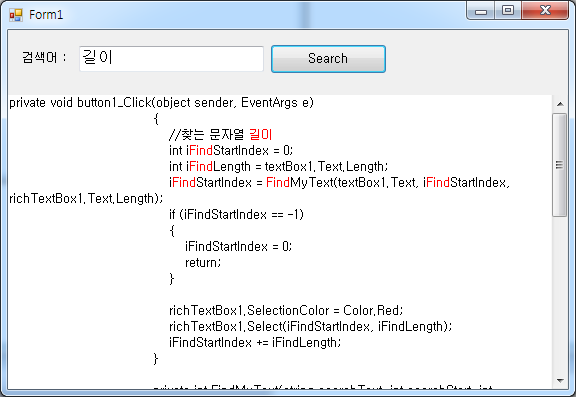Screen dimensions: 576x397
Task: Click the vertical scrollbar thumb
Action: point(559,165)
